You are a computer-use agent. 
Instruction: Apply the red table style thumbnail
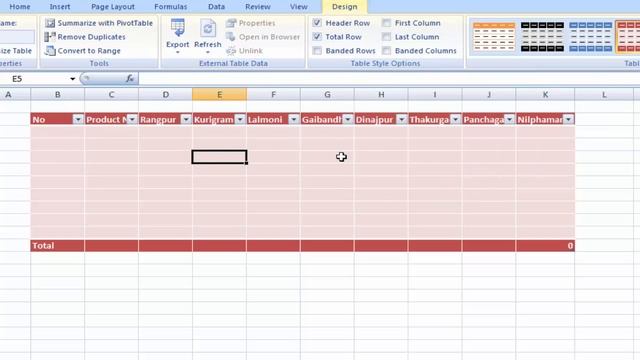coord(629,37)
